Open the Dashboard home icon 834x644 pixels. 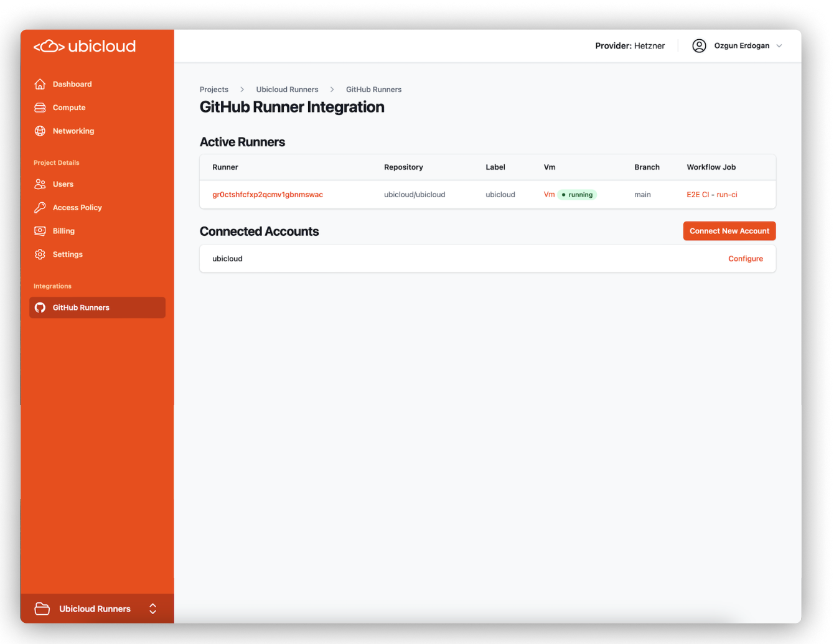coord(39,84)
